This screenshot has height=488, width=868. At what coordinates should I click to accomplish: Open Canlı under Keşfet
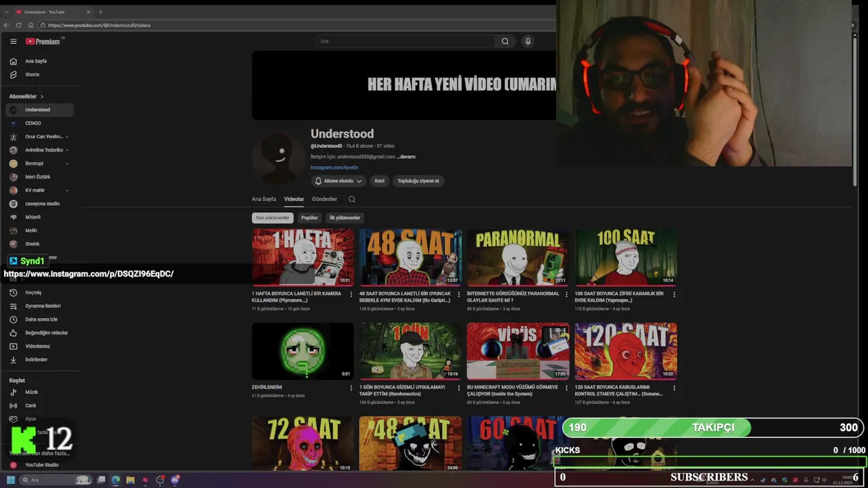pos(41,405)
